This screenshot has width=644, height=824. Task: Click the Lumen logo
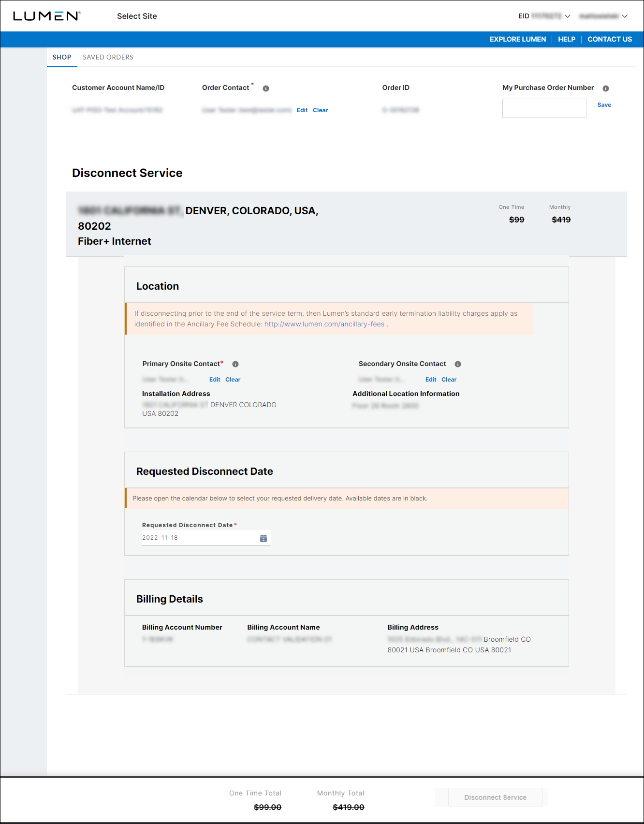[x=47, y=16]
